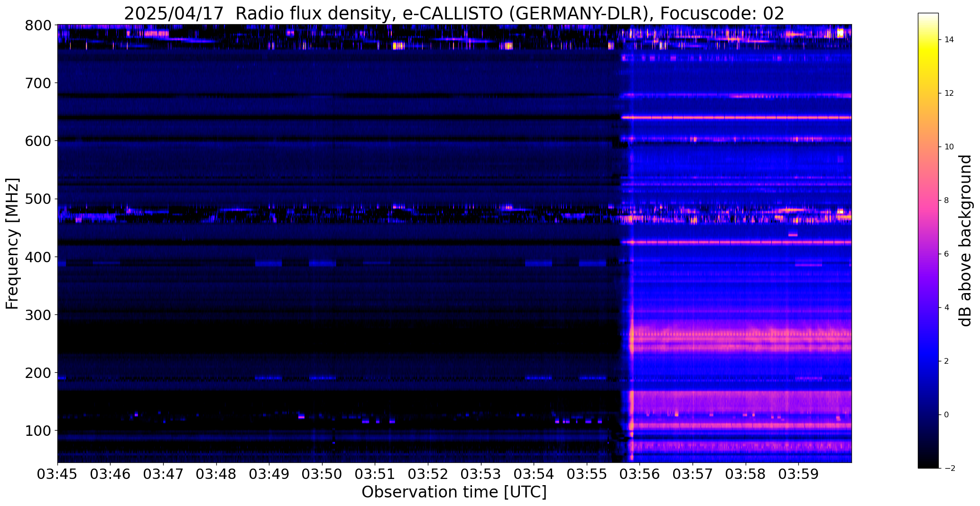Viewport: 980px width, 506px height.
Task: Click the 03:51 time tick label
Action: 375,475
